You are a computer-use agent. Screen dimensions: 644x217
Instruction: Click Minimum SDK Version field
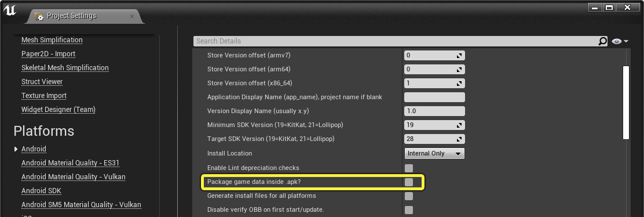pos(434,125)
